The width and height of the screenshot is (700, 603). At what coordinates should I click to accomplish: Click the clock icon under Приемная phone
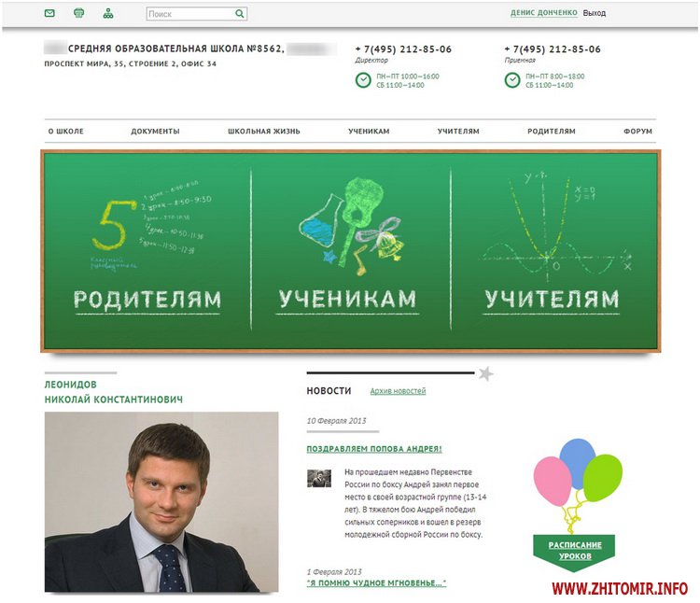tap(512, 80)
